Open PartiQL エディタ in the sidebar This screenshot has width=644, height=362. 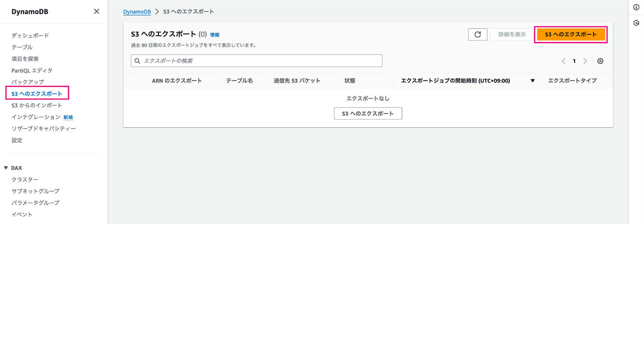(x=32, y=70)
